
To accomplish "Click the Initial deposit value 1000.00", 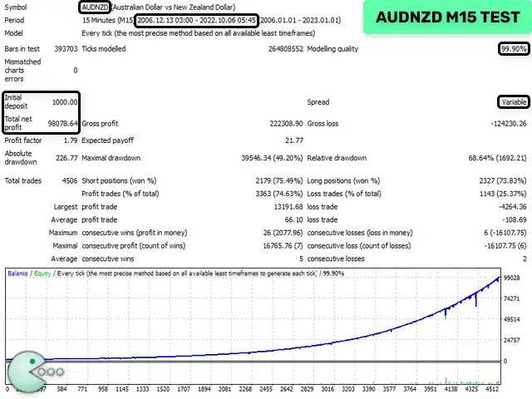I will click(64, 102).
